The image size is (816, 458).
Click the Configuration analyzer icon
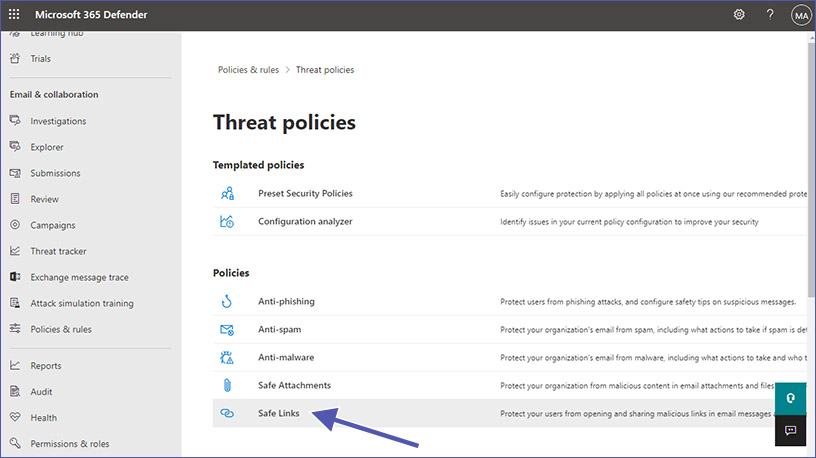click(227, 221)
